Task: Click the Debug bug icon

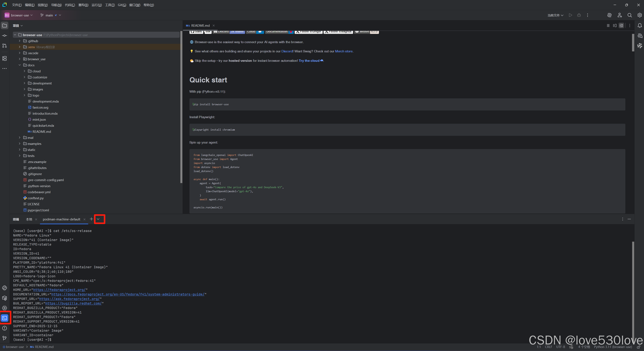Action: (x=579, y=15)
